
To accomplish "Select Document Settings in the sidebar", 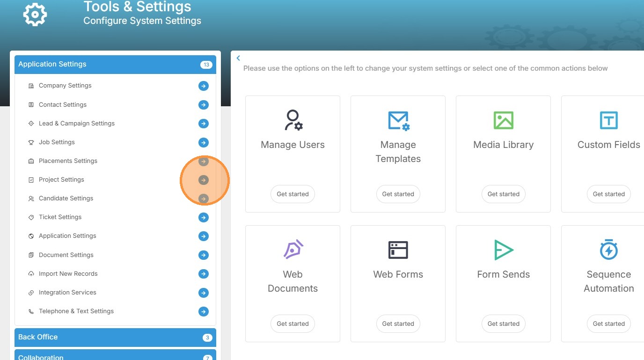I will click(66, 255).
